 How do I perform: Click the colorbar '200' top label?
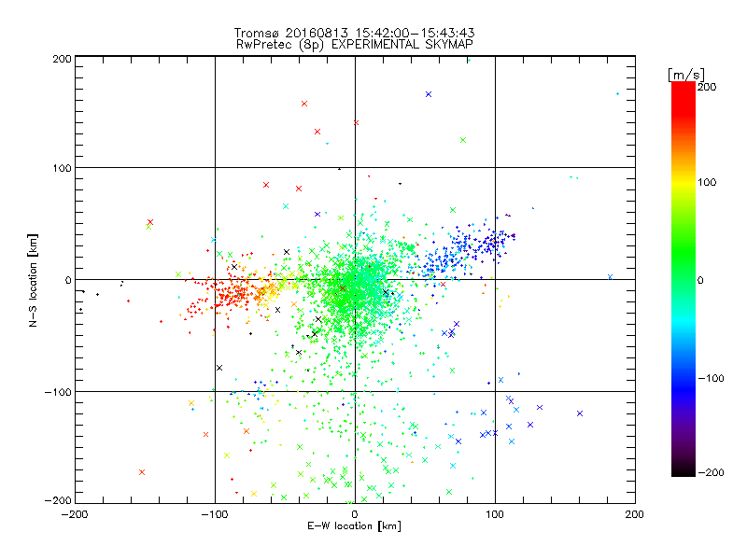click(x=707, y=87)
